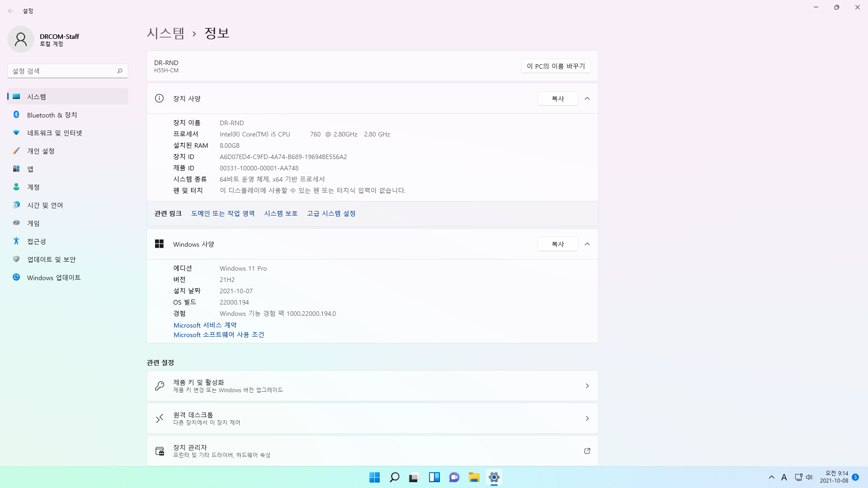Viewport: 868px width, 488px height.
Task: Click the key icon for 제품 키 및 활성화
Action: click(x=160, y=386)
